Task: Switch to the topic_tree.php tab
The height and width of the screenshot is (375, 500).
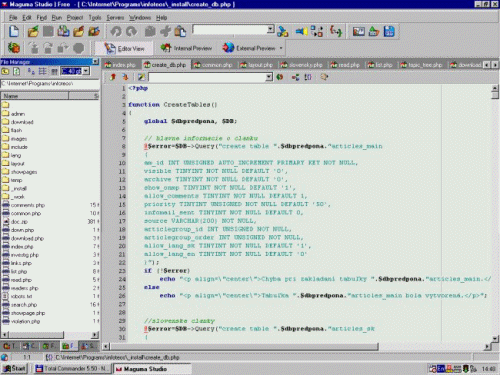Action: coord(422,65)
